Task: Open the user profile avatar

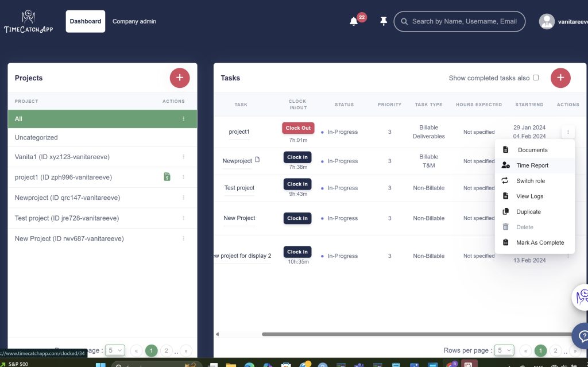Action: click(x=547, y=21)
